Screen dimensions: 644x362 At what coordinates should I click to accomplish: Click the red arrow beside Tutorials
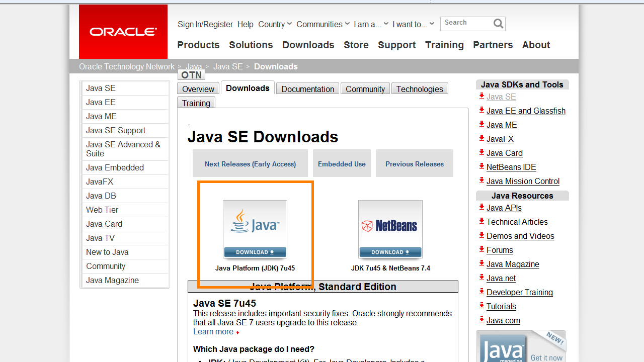[482, 306]
